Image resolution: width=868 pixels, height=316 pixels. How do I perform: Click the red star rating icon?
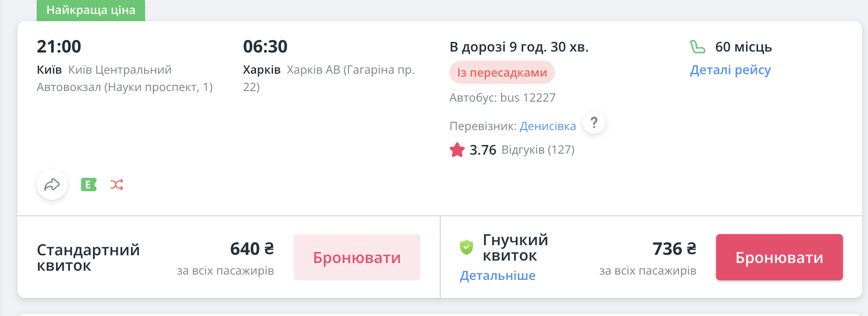point(457,150)
